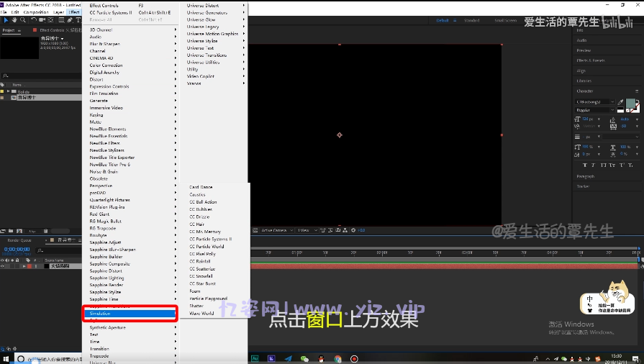
Task: Apply Small Caps in Character panel
Action: pyautogui.click(x=612, y=165)
